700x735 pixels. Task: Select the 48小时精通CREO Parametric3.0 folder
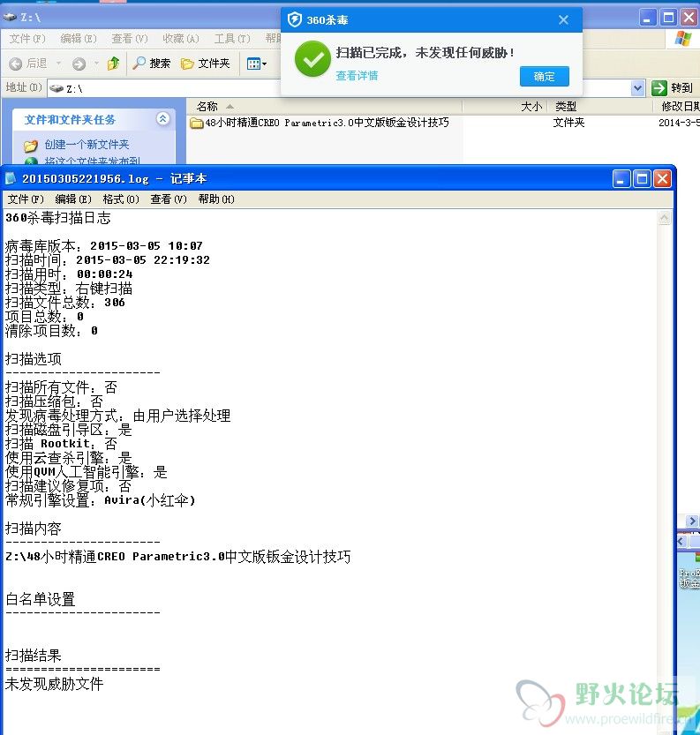(320, 123)
